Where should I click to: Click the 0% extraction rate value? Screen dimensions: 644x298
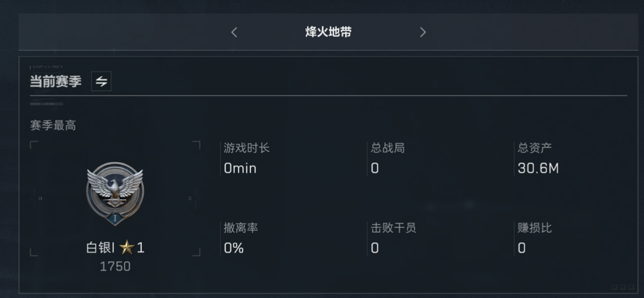(234, 249)
